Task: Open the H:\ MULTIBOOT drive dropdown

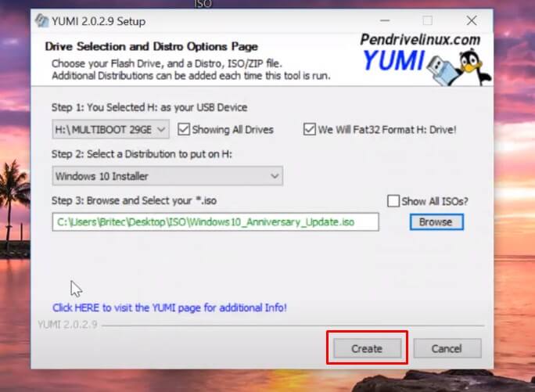Action: (x=110, y=129)
